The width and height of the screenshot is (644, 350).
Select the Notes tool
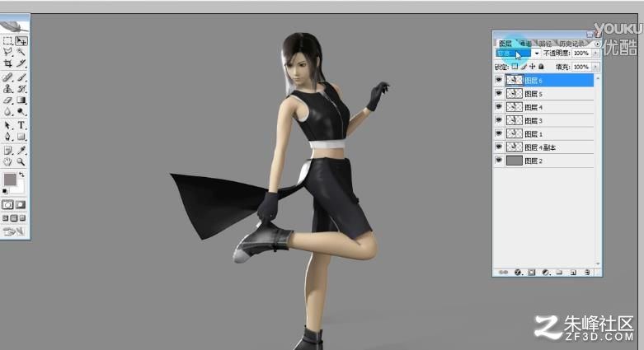pyautogui.click(x=7, y=150)
